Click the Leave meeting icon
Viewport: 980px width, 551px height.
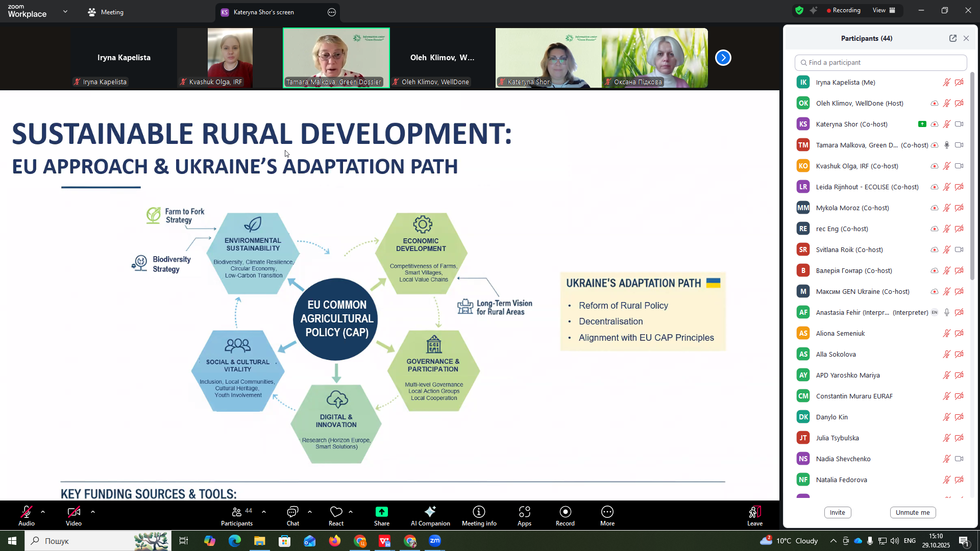(x=755, y=512)
